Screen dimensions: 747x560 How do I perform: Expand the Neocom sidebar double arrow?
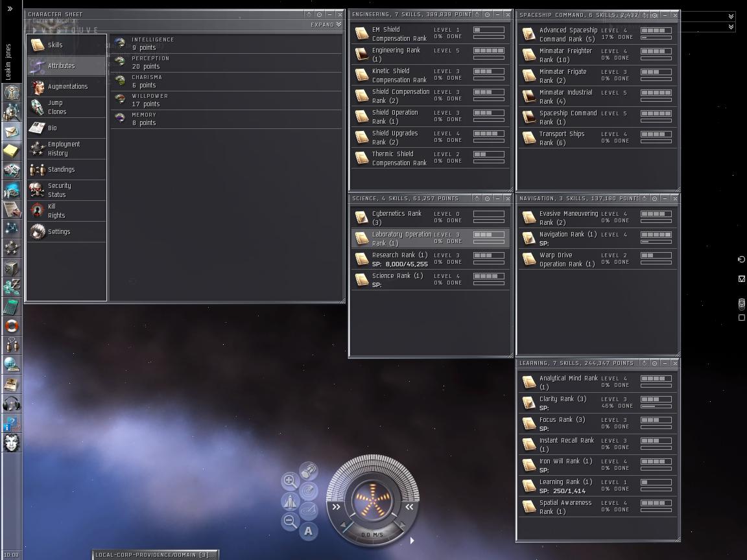[10, 8]
